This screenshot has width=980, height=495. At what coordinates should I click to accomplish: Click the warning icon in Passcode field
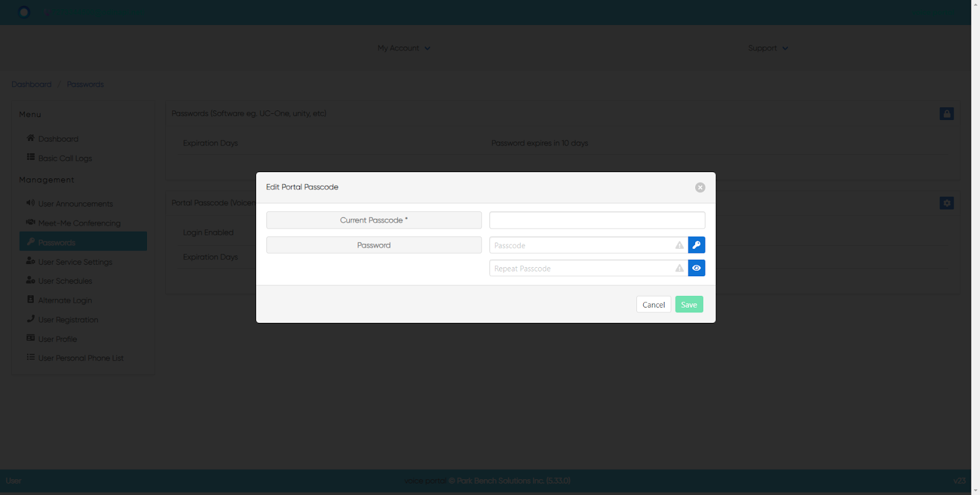pyautogui.click(x=679, y=245)
